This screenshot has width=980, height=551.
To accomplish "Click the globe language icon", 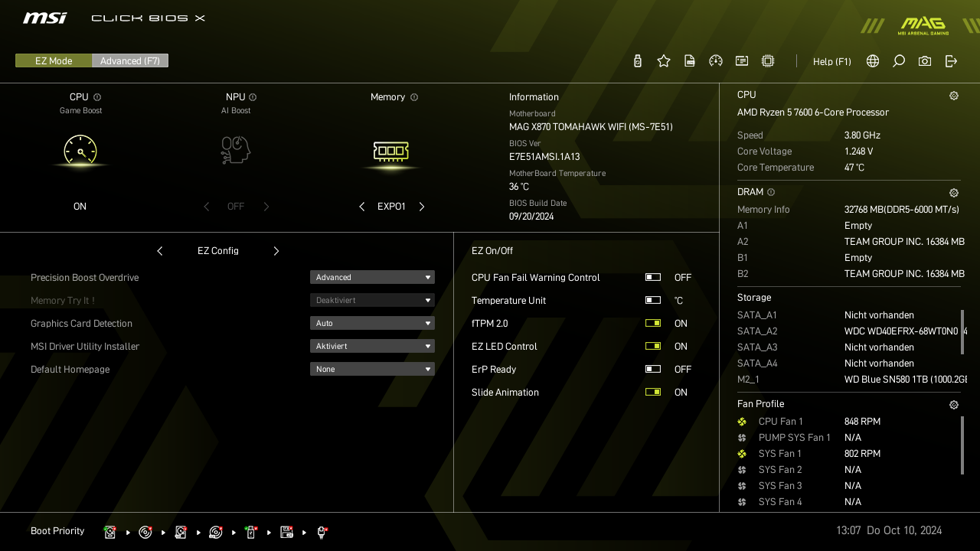I will tap(873, 61).
